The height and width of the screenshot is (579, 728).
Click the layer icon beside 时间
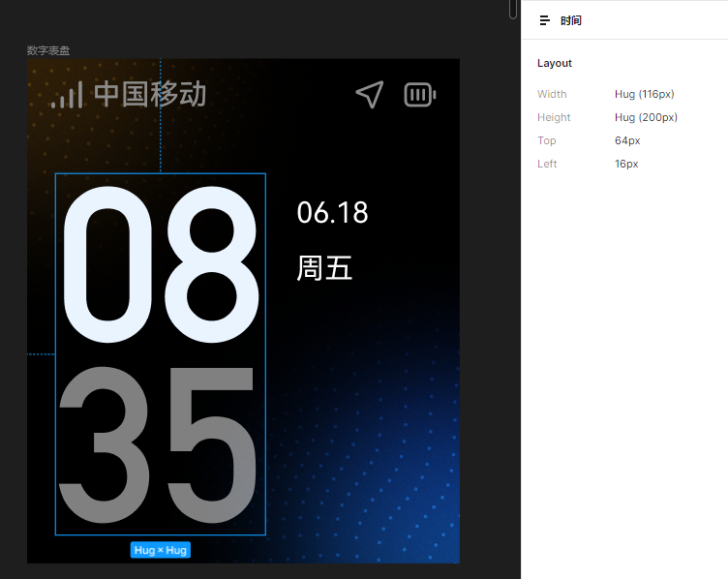tap(544, 20)
